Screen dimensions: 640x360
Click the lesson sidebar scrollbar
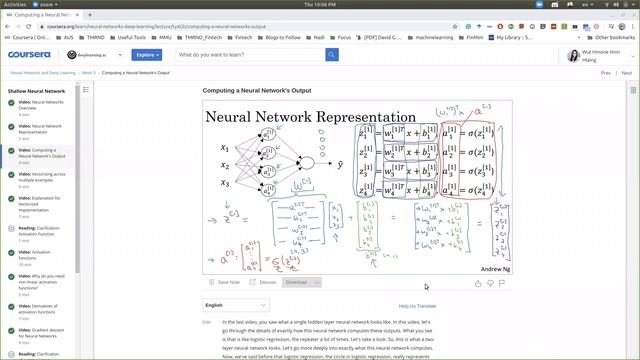click(x=78, y=178)
